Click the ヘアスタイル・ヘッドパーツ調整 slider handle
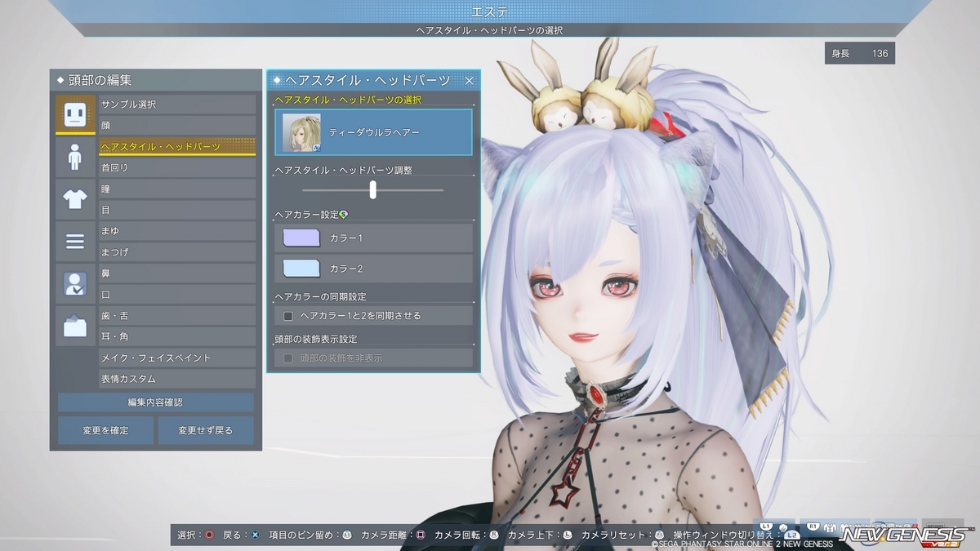Image resolution: width=980 pixels, height=551 pixels. [x=372, y=190]
